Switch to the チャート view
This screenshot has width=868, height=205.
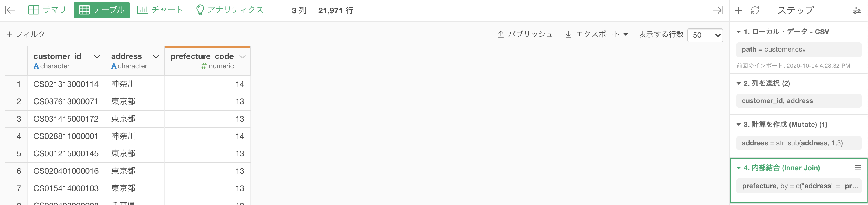tap(160, 10)
